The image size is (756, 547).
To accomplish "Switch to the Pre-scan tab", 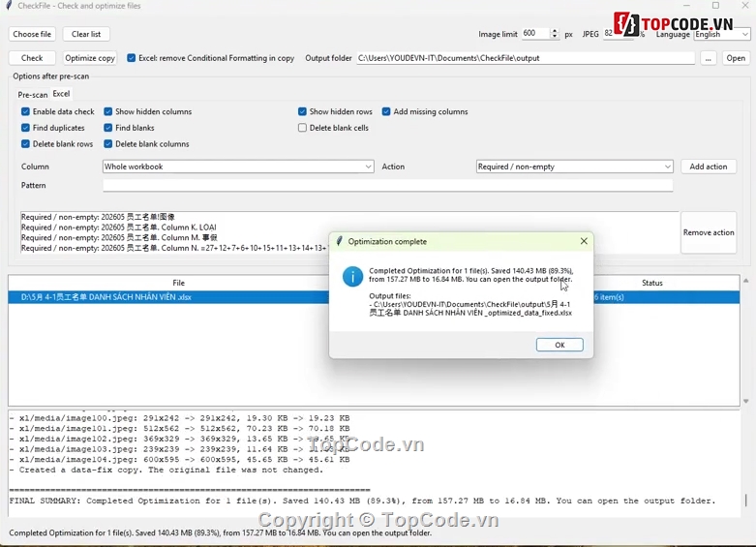I will tap(32, 95).
